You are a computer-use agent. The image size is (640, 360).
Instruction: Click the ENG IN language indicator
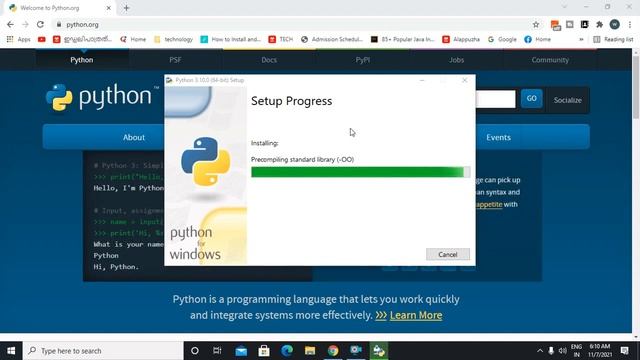[x=576, y=351]
